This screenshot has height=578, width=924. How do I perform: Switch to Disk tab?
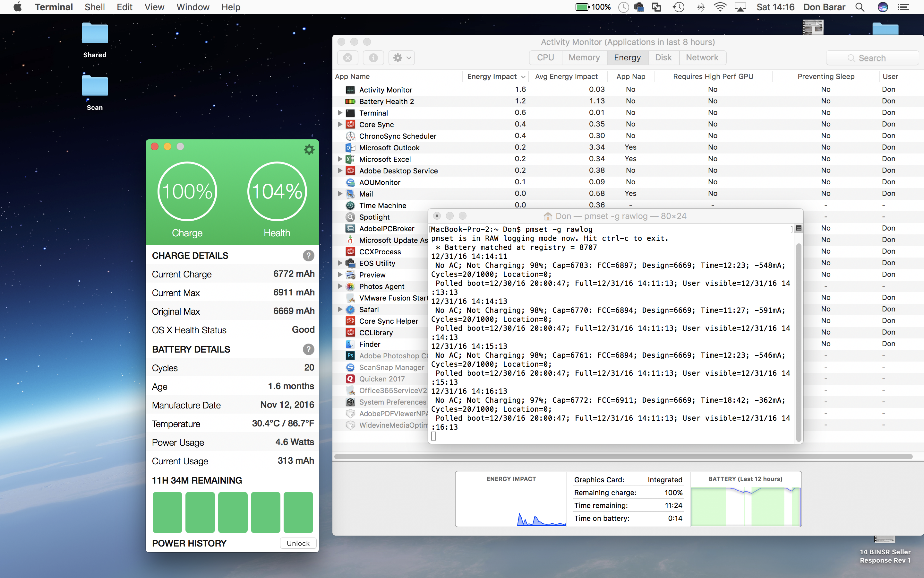(x=663, y=57)
